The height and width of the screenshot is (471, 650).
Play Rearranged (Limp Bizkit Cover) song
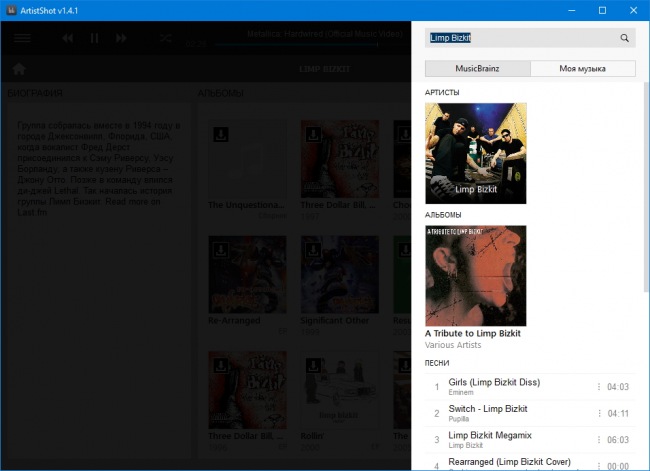(530, 463)
